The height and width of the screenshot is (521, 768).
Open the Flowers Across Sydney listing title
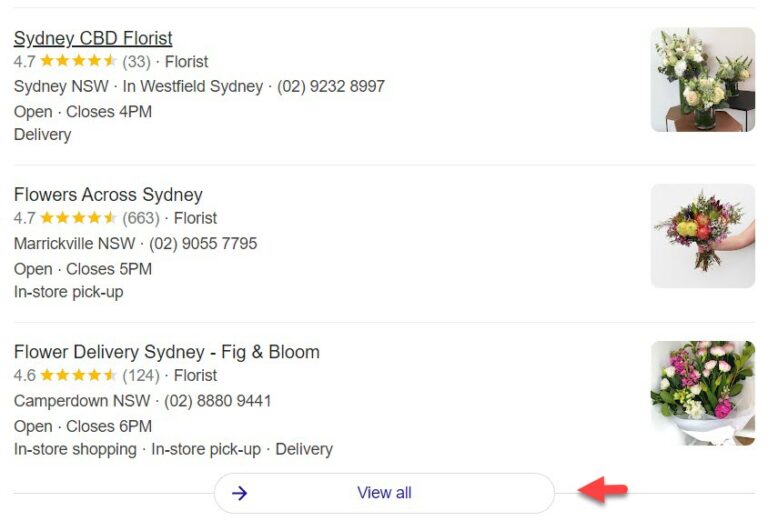coord(108,195)
